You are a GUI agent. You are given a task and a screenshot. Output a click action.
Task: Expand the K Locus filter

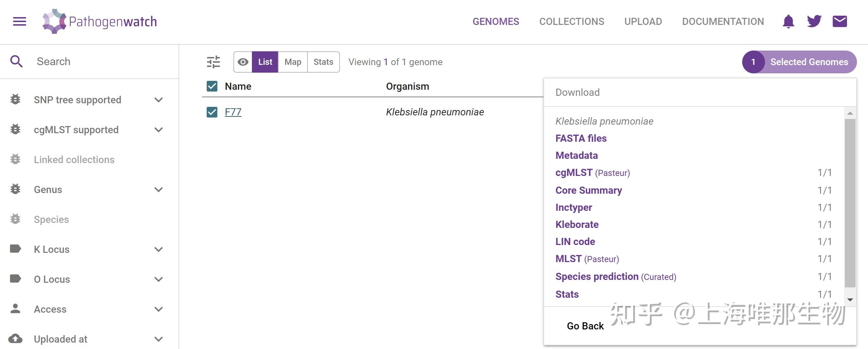pyautogui.click(x=159, y=249)
